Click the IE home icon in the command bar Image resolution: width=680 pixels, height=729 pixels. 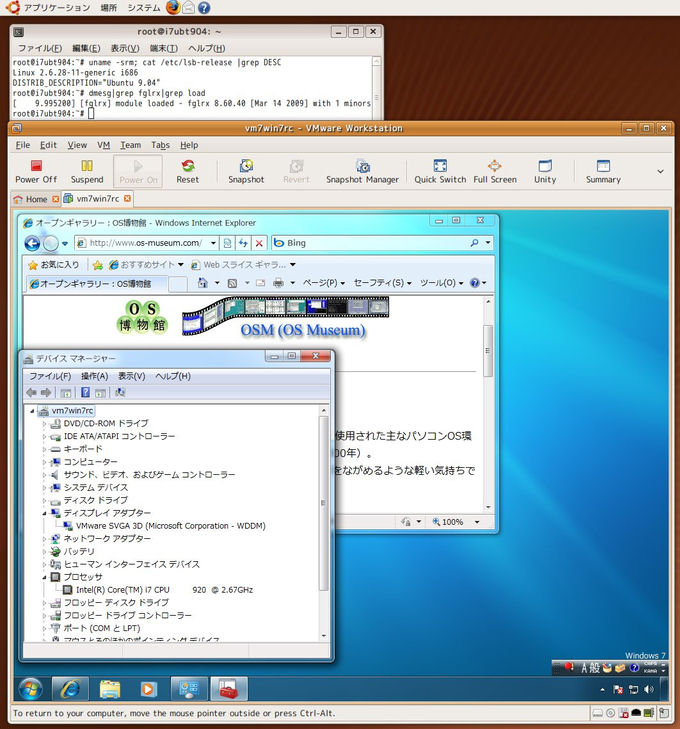[203, 283]
